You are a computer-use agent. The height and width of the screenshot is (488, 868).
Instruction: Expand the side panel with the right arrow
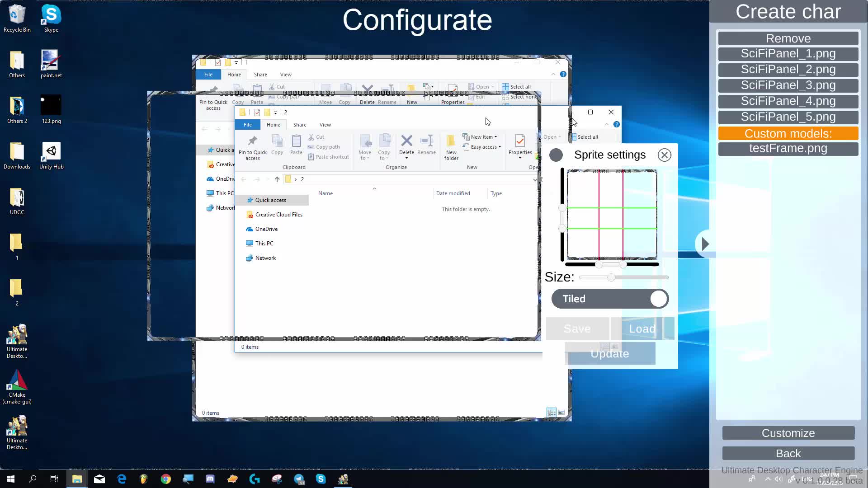click(705, 244)
